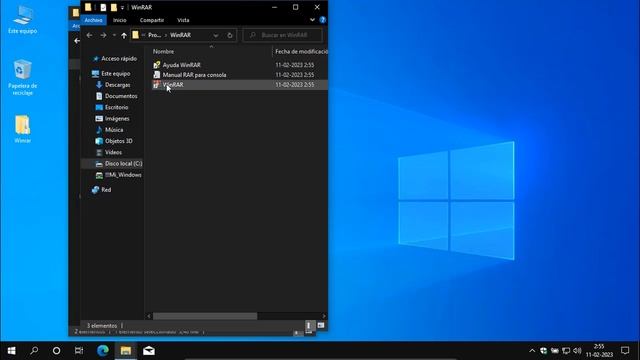Click the Buscar en WinRAR search box
Viewport: 640px width, 360px height.
pyautogui.click(x=282, y=35)
